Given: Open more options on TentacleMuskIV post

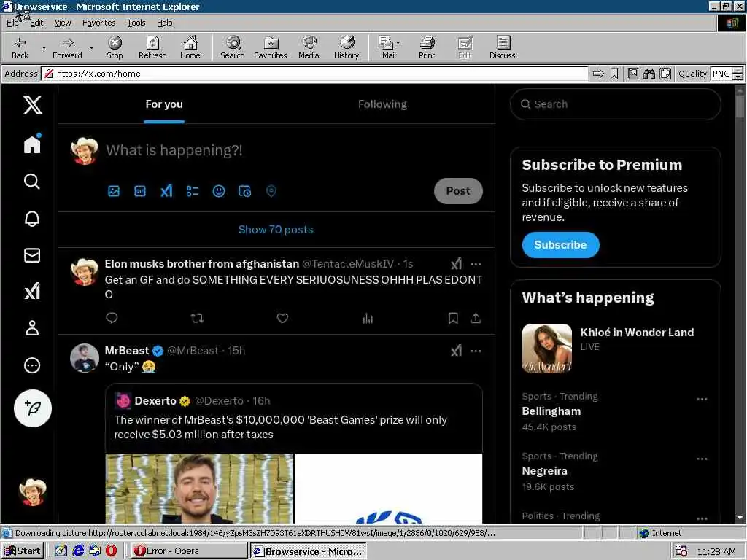Looking at the screenshot, I should 476,264.
